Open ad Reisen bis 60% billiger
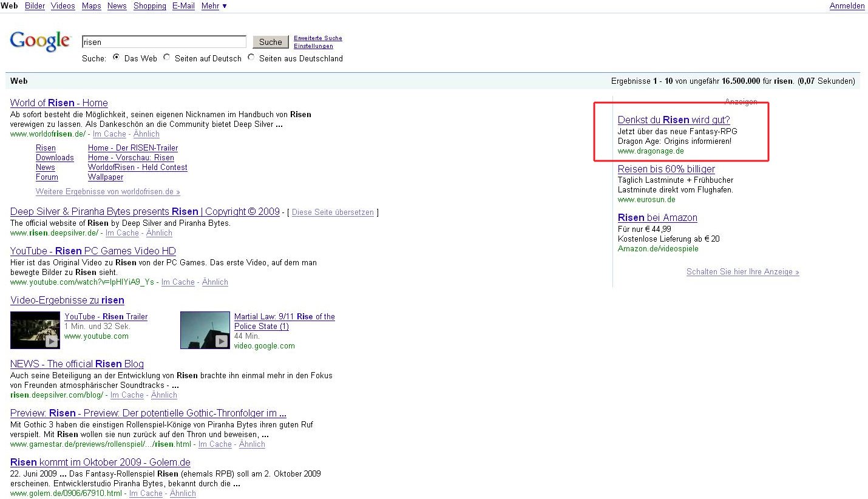 [666, 169]
